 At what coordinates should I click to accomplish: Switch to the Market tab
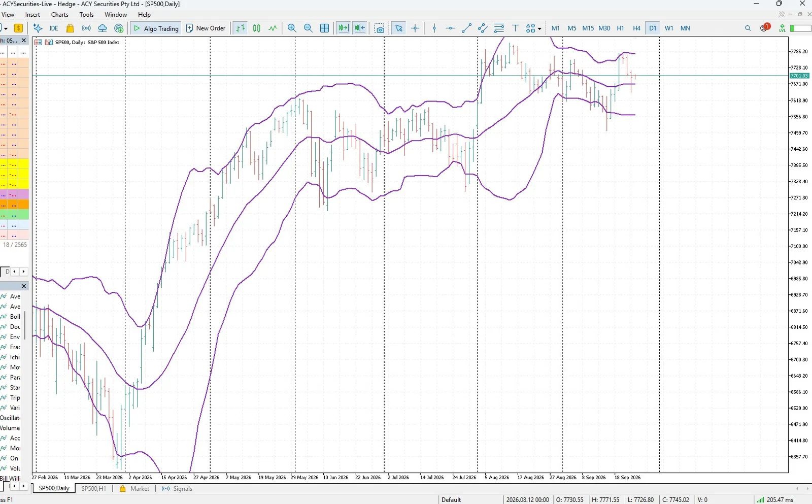(x=134, y=489)
